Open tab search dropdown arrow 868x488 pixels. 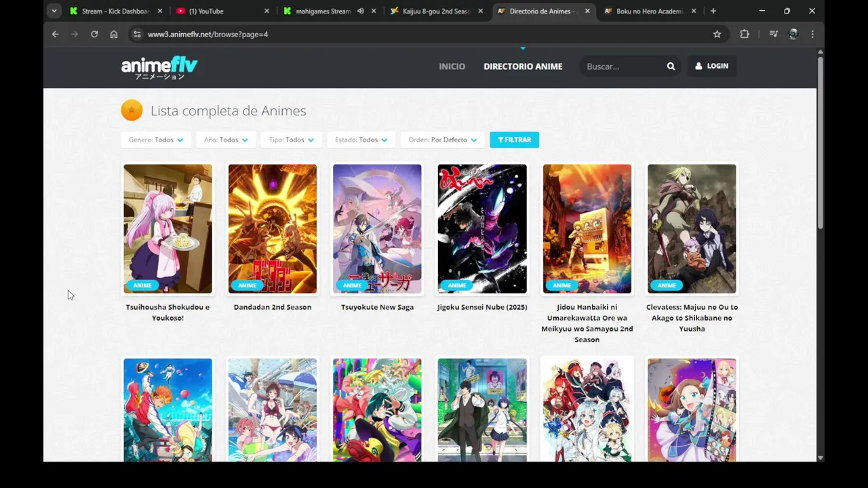click(x=54, y=11)
